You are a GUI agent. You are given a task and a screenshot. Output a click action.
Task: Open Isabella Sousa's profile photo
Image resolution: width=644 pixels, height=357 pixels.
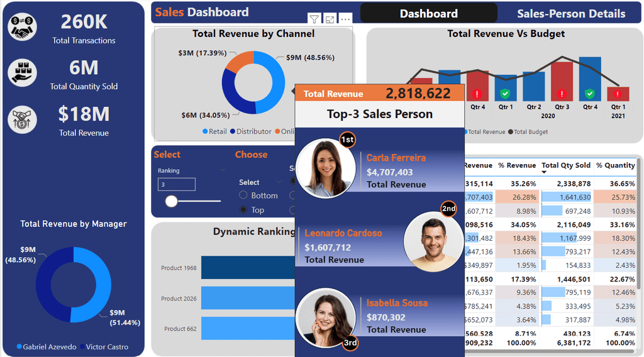pos(326,318)
